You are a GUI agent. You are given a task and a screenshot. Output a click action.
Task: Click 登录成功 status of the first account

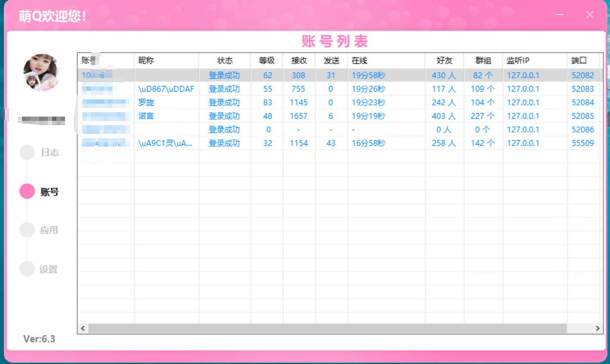[x=224, y=75]
